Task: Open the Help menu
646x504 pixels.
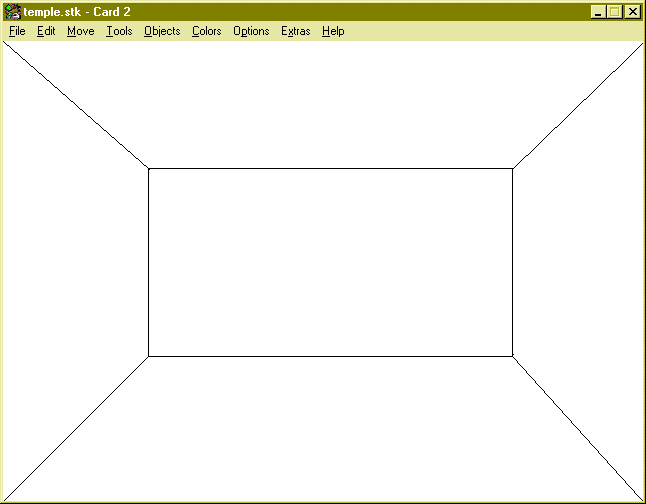Action: [333, 31]
